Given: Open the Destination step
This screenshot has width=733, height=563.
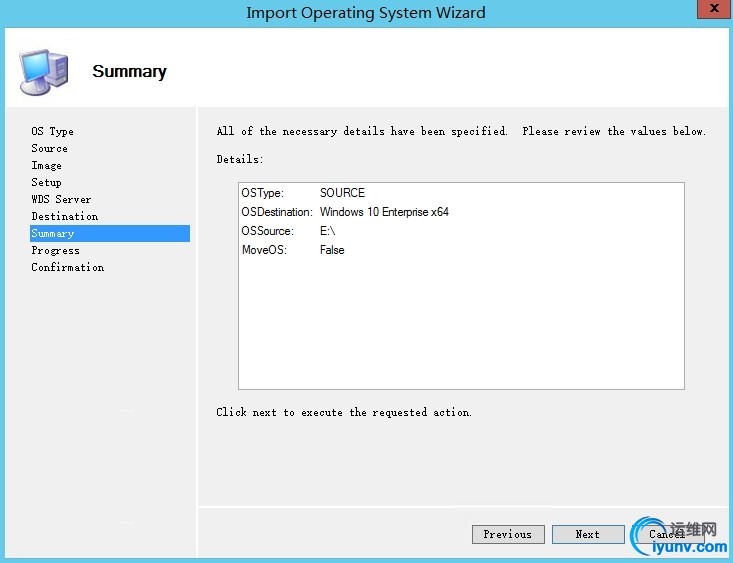Looking at the screenshot, I should [x=65, y=216].
